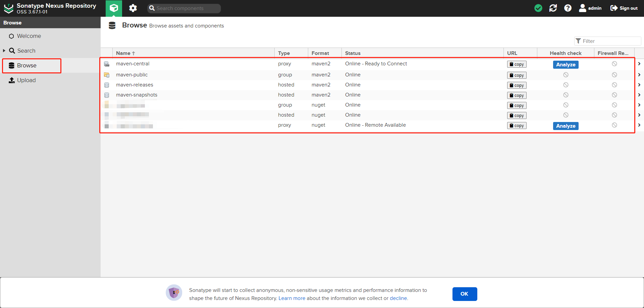Select Welcome in the sidebar

click(29, 36)
